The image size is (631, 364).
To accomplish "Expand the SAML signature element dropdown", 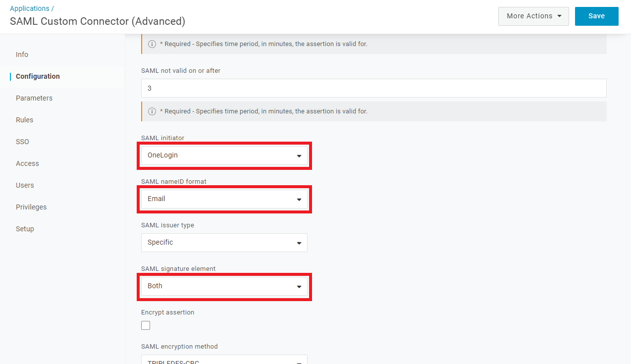I will (x=224, y=286).
